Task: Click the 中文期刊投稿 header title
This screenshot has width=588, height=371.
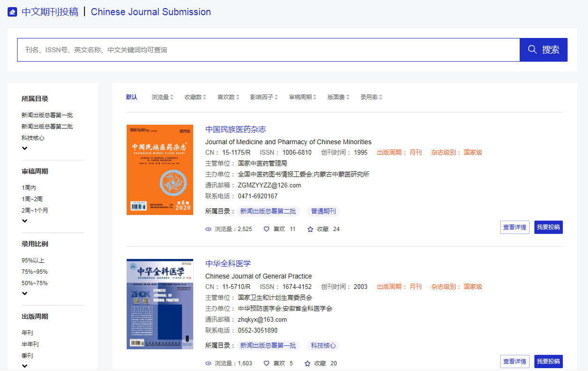Action: [x=50, y=12]
